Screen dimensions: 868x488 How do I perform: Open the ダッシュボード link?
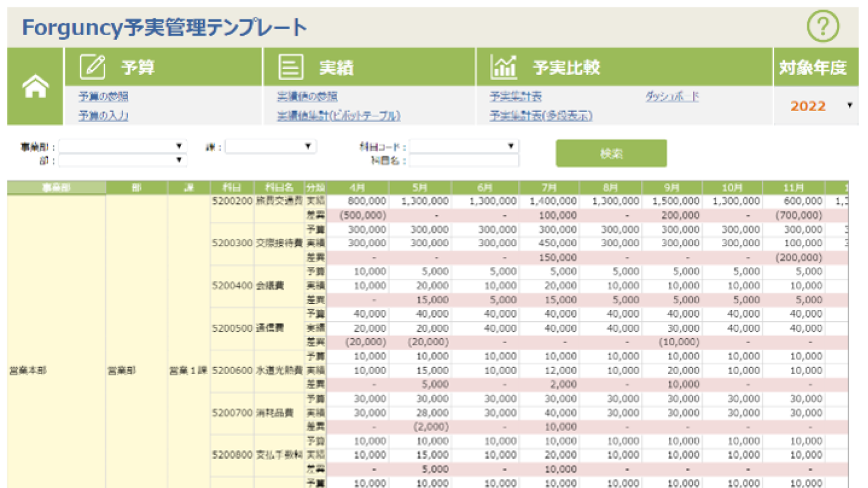(x=671, y=95)
